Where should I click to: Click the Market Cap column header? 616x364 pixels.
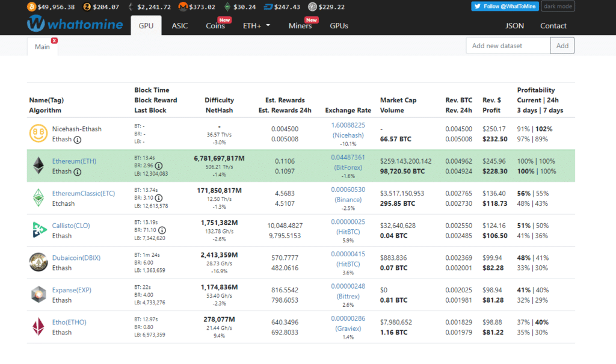398,100
